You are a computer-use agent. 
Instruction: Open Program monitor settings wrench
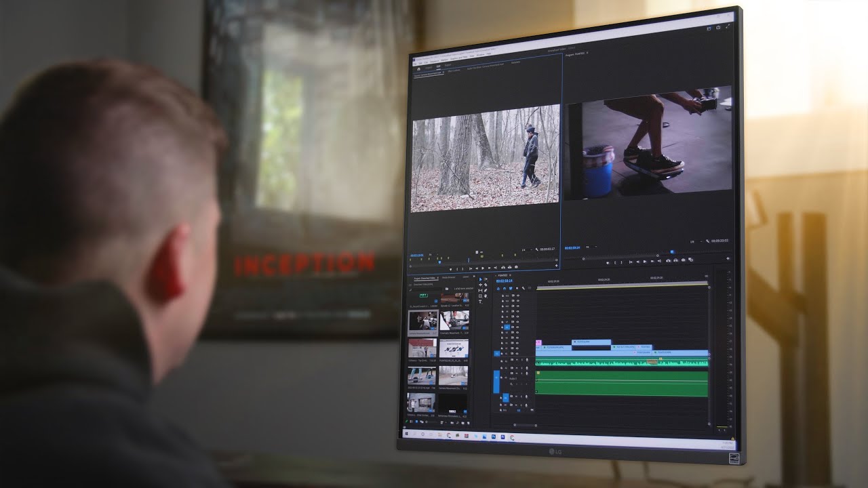click(x=707, y=241)
